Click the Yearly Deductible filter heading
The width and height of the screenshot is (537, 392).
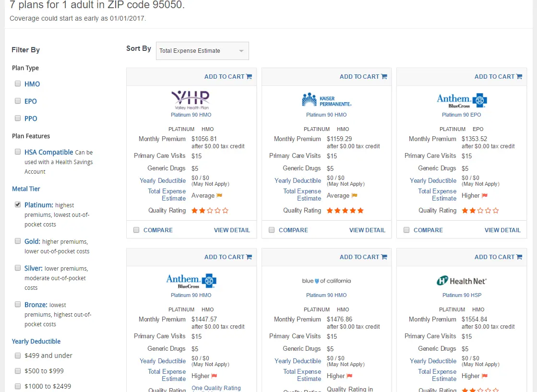pos(36,342)
